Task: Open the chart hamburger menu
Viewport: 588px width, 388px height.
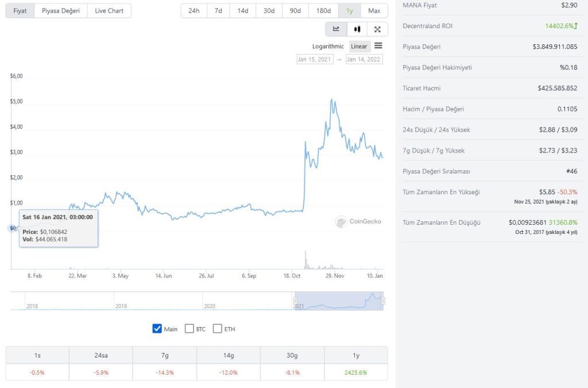Action: 378,46
